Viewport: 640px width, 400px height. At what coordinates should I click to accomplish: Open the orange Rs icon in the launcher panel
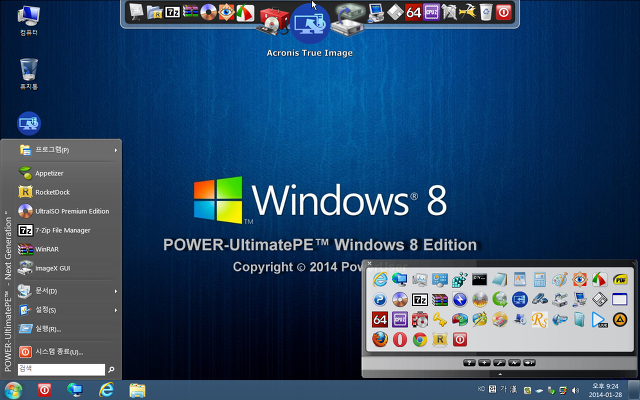539,320
